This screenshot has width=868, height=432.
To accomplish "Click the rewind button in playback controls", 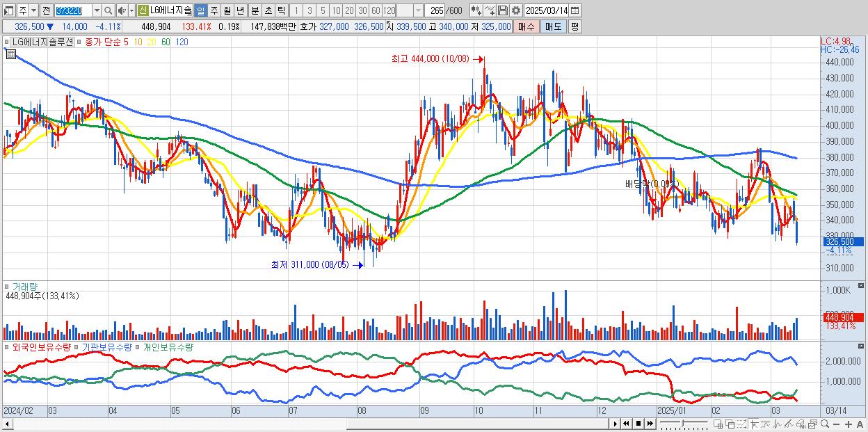I will 626,424.
